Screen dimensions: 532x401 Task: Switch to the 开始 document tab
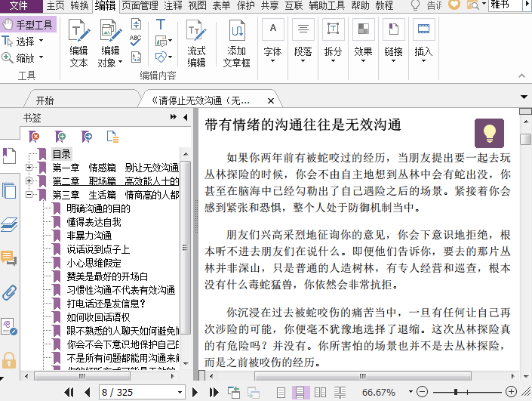coord(45,100)
